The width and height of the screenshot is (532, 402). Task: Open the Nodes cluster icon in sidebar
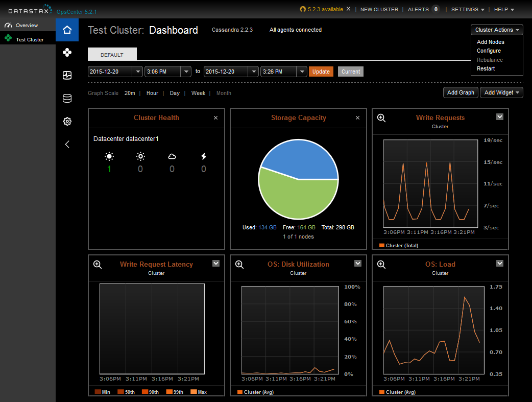tap(67, 53)
